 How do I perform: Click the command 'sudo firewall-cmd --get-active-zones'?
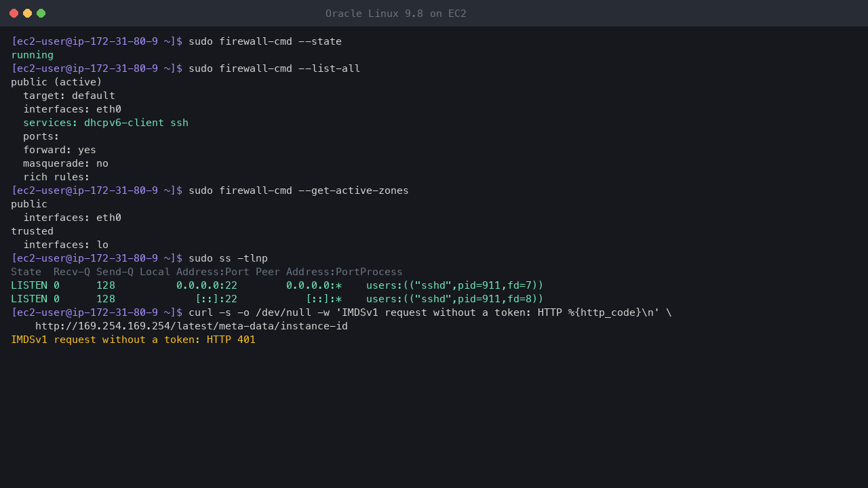click(298, 190)
